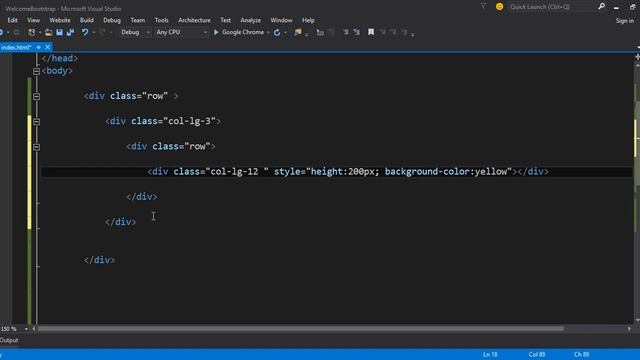Open the Output panel tab
Image resolution: width=640 pixels, height=360 pixels.
pos(9,340)
